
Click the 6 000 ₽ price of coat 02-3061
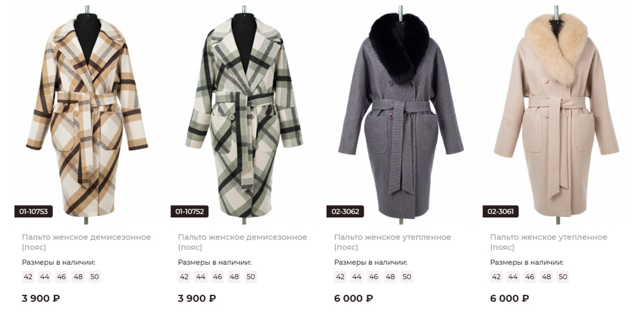(510, 298)
